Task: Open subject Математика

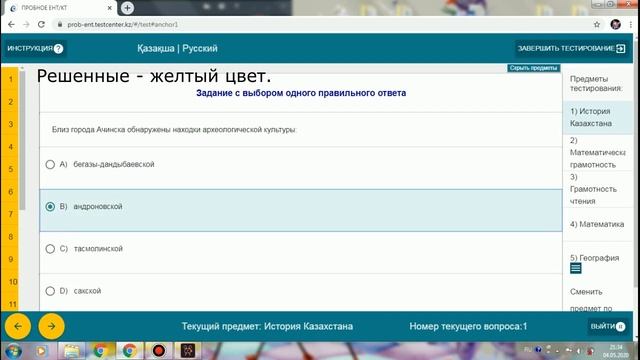Action: tap(598, 224)
